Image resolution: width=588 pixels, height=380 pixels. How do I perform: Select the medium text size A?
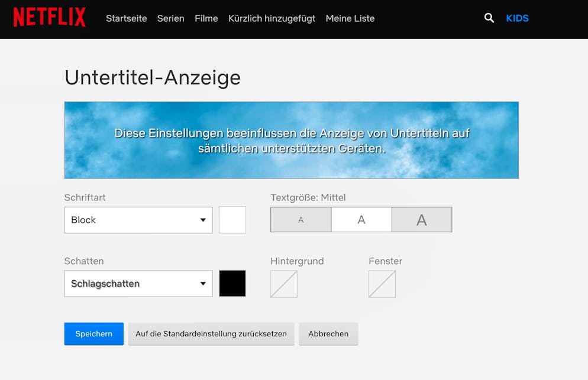(x=361, y=220)
